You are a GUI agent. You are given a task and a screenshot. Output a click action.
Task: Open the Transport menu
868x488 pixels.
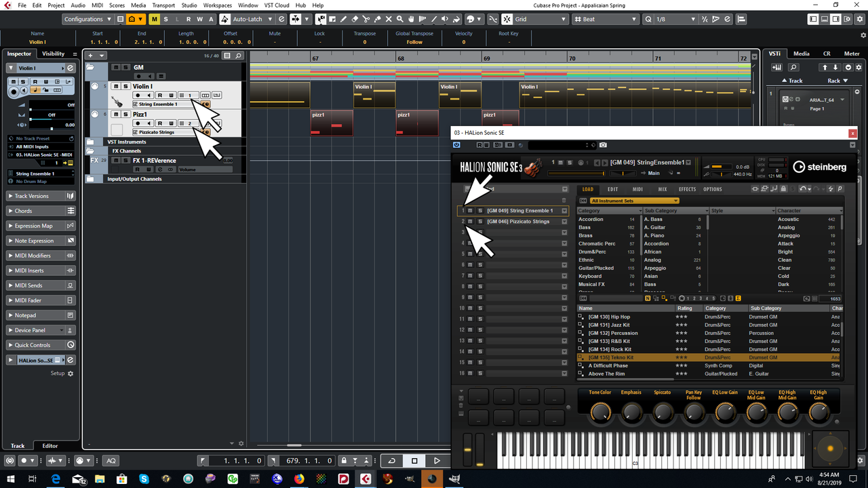click(x=163, y=5)
